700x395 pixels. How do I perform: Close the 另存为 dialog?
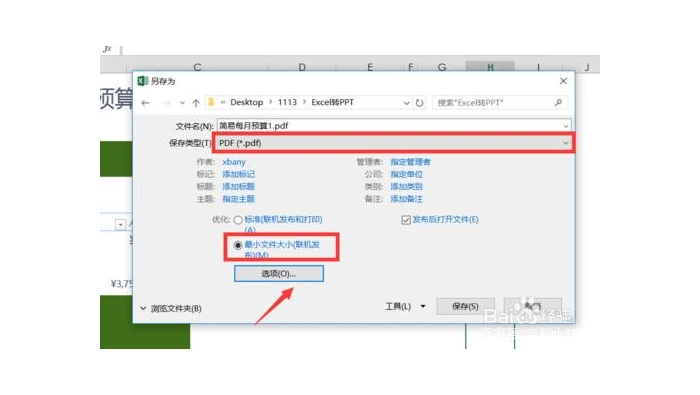[x=563, y=81]
